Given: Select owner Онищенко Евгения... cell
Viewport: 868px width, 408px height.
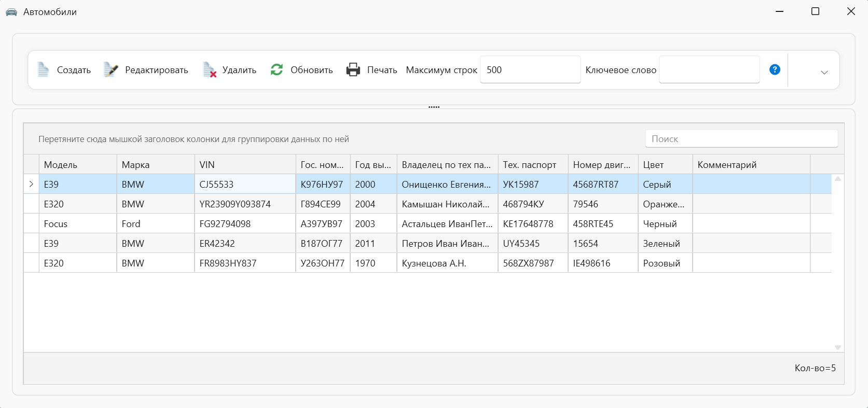Looking at the screenshot, I should 448,184.
